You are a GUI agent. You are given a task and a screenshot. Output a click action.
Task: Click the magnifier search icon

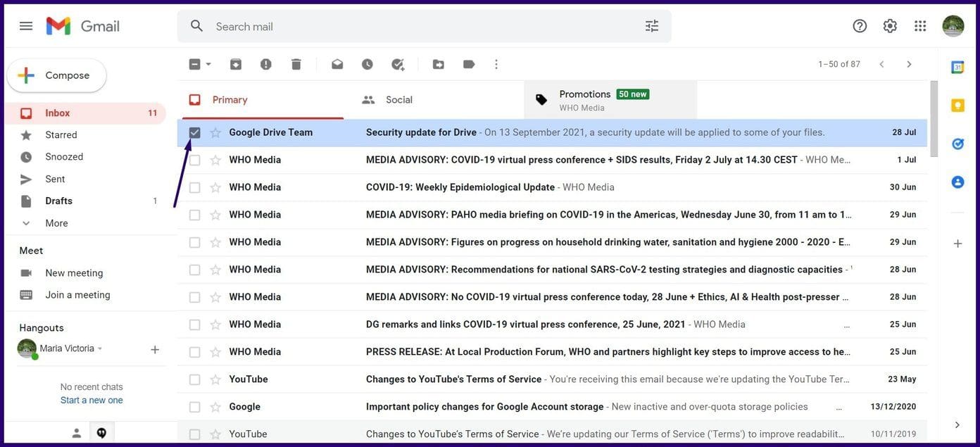click(197, 26)
